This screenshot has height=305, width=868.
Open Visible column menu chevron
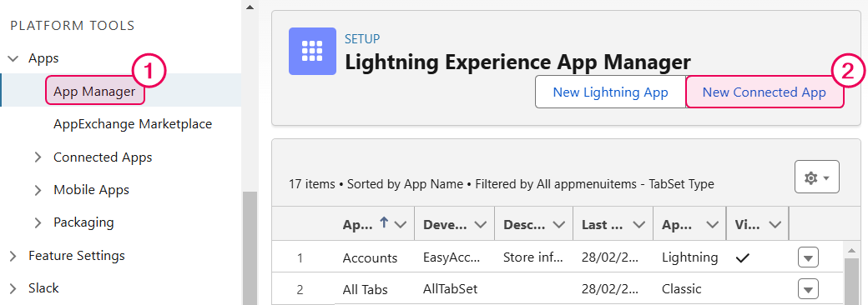775,224
